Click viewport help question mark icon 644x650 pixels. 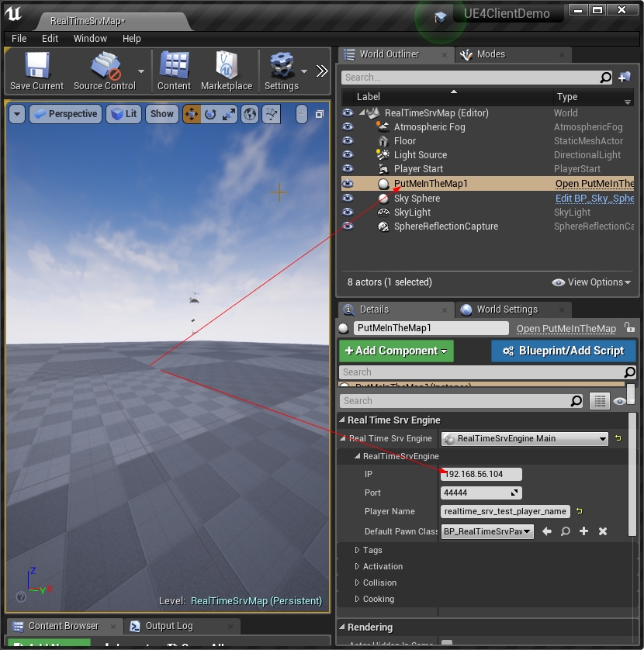click(21, 596)
